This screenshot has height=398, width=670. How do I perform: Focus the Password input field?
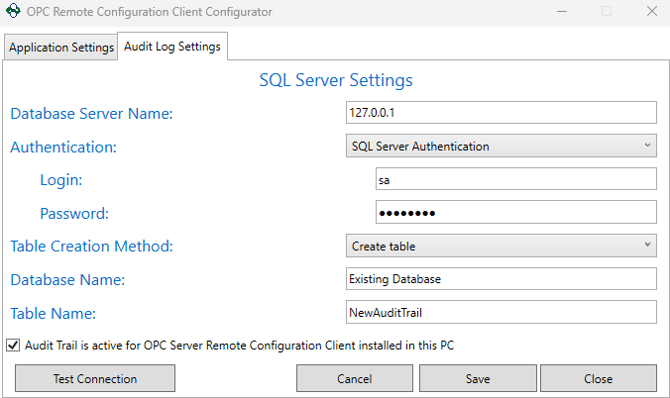(516, 212)
